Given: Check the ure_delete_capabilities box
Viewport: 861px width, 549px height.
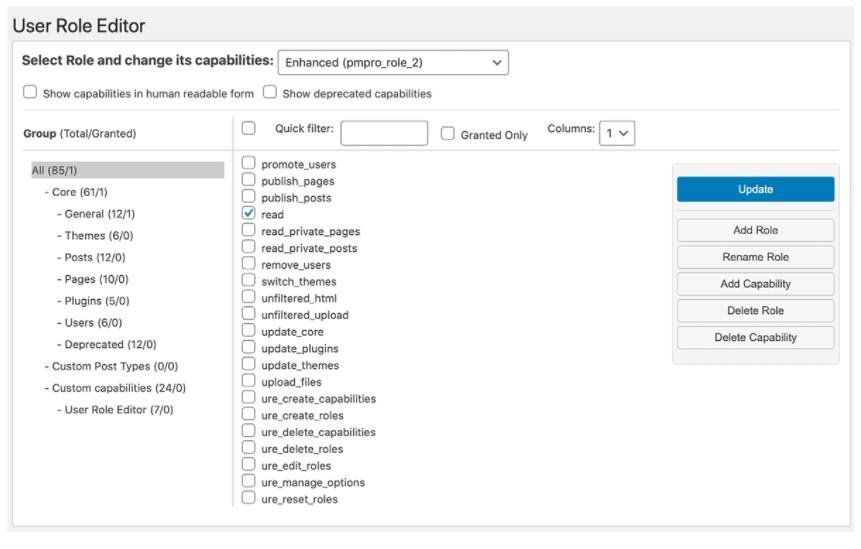Looking at the screenshot, I should point(249,430).
